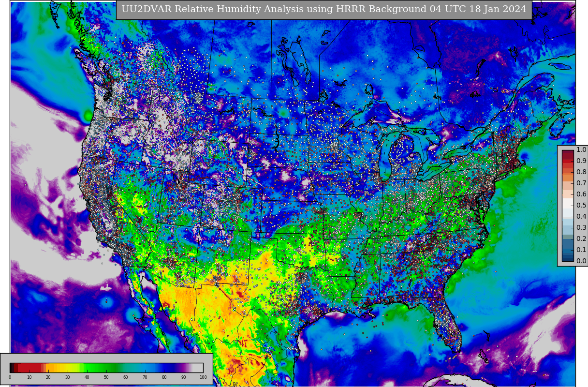588x387 pixels.
Task: Select the 1.0 label on the vertical colorbar
Action: point(581,150)
